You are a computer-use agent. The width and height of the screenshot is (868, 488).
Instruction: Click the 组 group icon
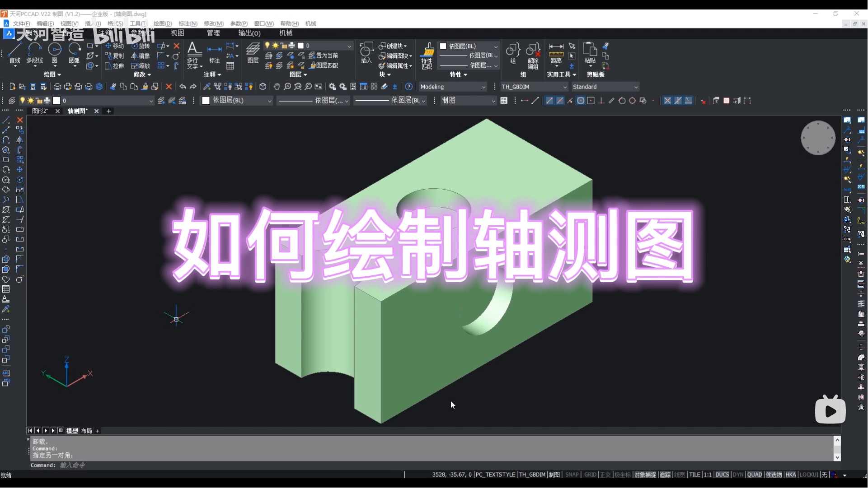[513, 53]
